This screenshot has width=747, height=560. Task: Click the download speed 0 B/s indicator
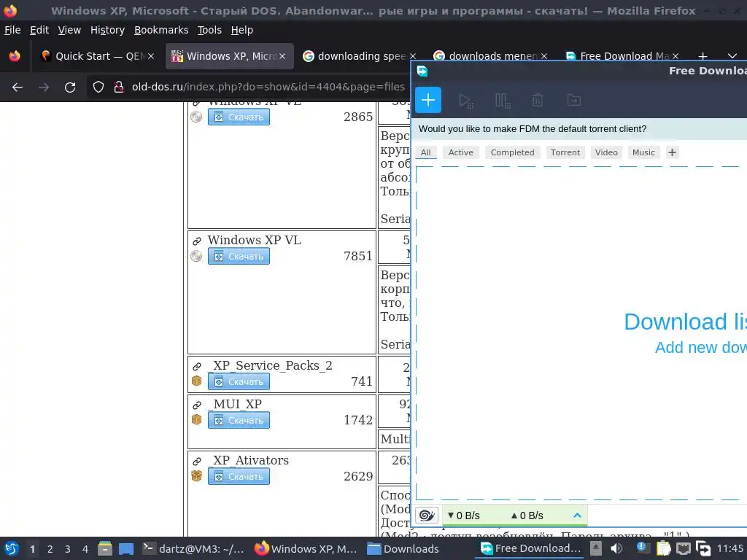click(463, 516)
